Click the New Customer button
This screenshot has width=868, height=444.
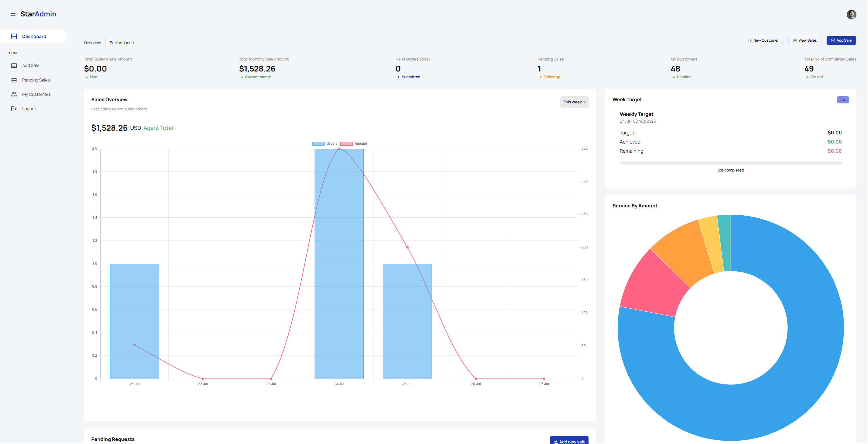[763, 40]
